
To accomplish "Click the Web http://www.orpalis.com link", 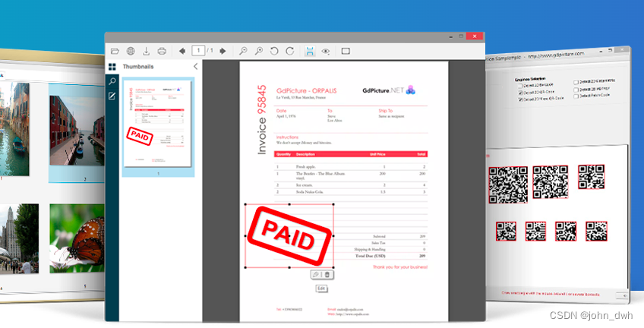I will pos(348,314).
